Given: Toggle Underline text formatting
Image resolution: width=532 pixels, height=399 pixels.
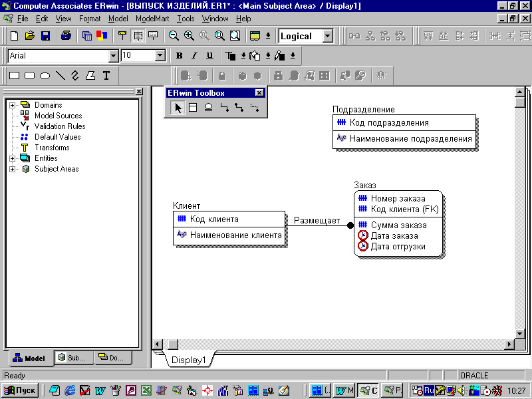Looking at the screenshot, I should point(209,56).
